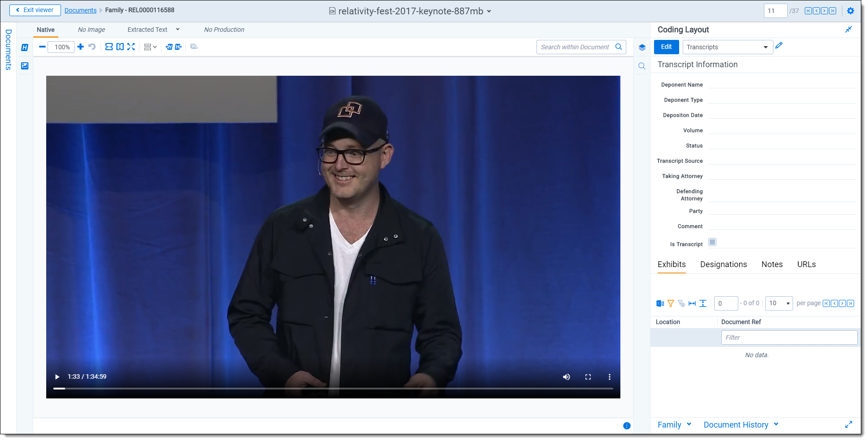Go to the next search hit icon
868x441 pixels.
coord(179,47)
